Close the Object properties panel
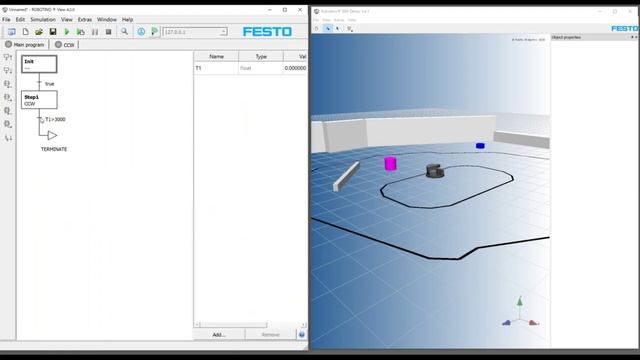This screenshot has width=640, height=360. [636, 38]
